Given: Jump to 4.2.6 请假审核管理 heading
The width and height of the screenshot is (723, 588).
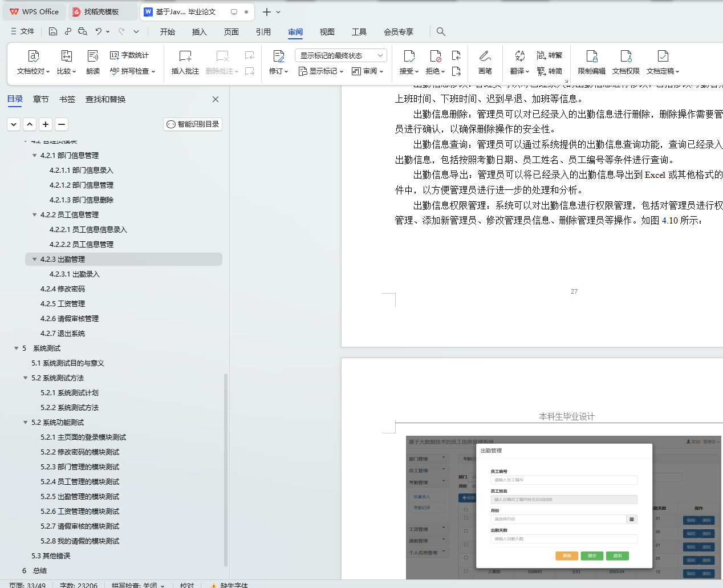Looking at the screenshot, I should point(70,318).
